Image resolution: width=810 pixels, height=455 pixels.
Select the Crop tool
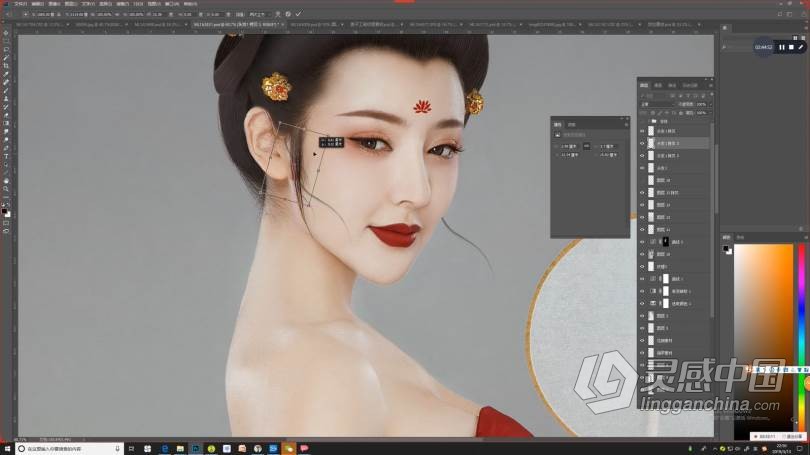[x=6, y=66]
